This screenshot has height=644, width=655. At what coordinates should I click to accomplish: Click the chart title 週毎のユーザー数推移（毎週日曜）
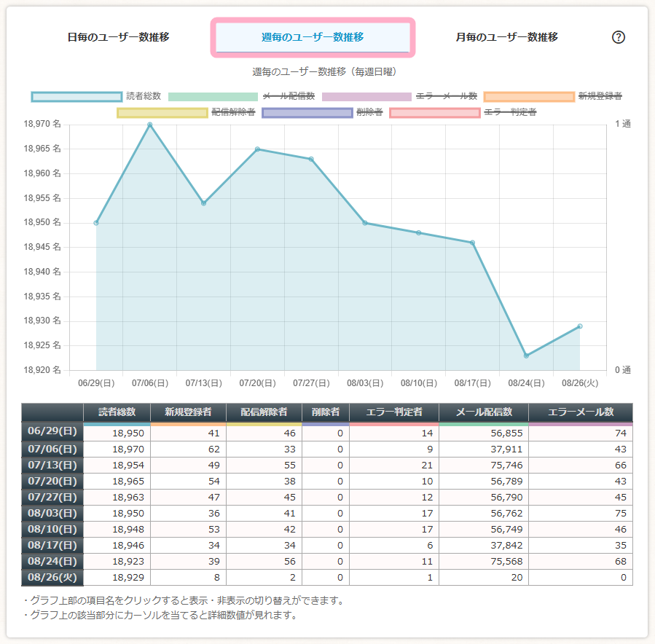click(325, 72)
